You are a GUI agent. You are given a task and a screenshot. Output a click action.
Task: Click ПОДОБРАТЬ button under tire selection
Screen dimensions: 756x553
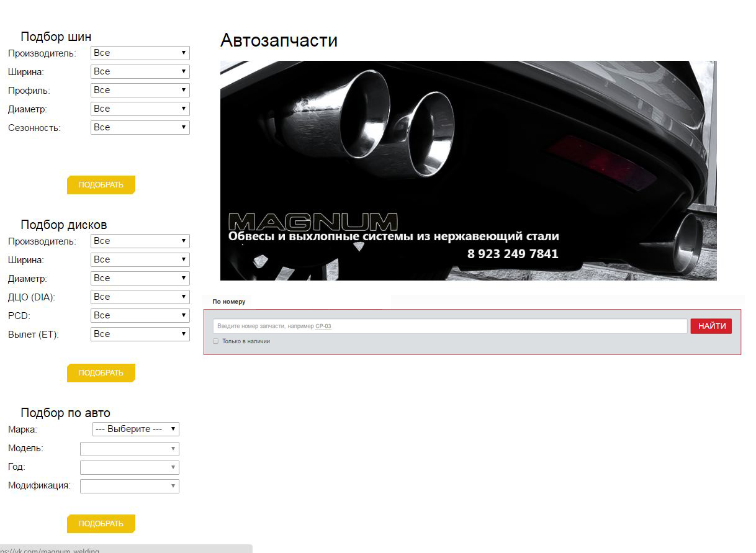click(101, 185)
